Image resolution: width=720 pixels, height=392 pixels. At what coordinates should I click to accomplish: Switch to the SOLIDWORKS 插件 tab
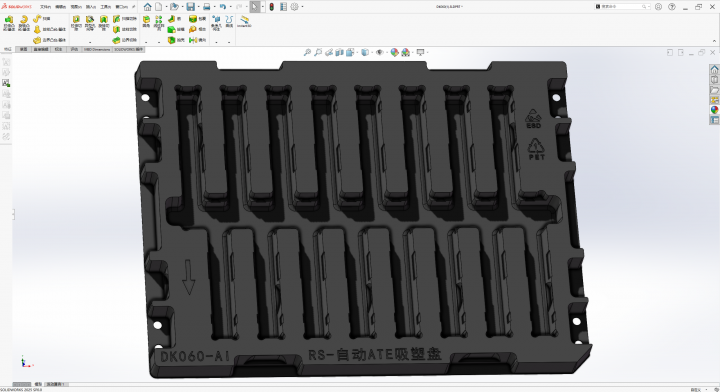coord(129,49)
